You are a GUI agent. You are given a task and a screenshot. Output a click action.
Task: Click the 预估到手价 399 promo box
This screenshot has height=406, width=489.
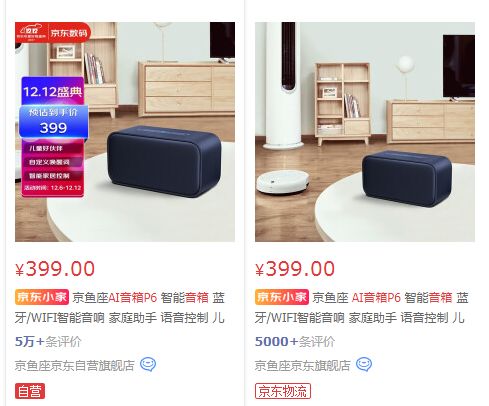[53, 121]
